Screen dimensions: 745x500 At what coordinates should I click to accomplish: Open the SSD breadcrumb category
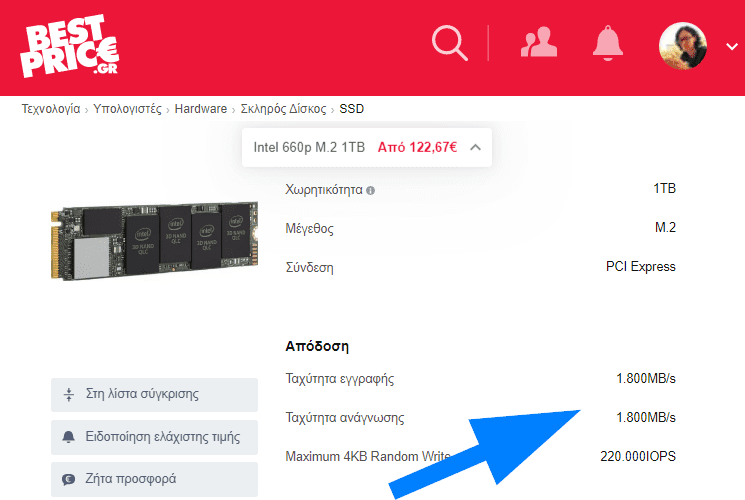point(352,109)
